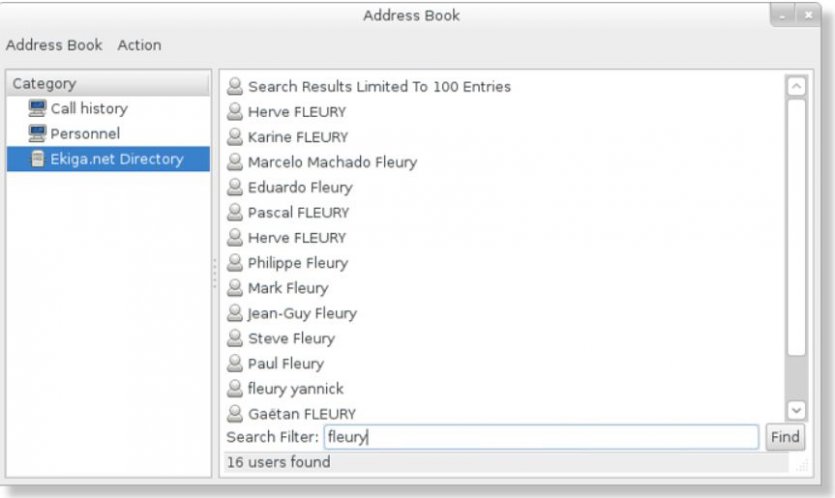
Task: Select the Jean-Guy Fleury contact
Action: coord(302,313)
